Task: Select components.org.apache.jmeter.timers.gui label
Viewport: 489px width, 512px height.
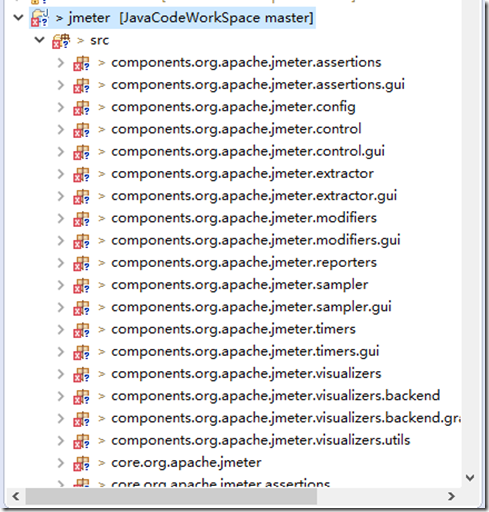Action: (245, 352)
